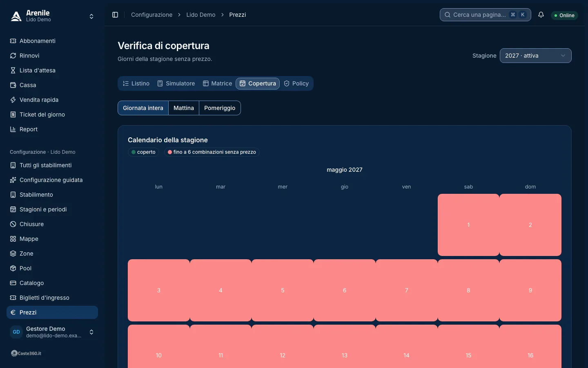Open Zone configuration
588x368 pixels.
(52, 254)
